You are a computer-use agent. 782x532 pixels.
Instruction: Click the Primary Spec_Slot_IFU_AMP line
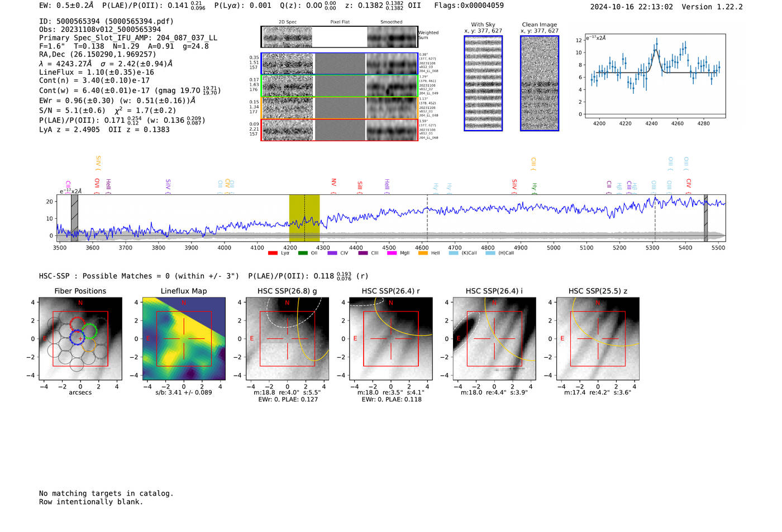pos(128,38)
